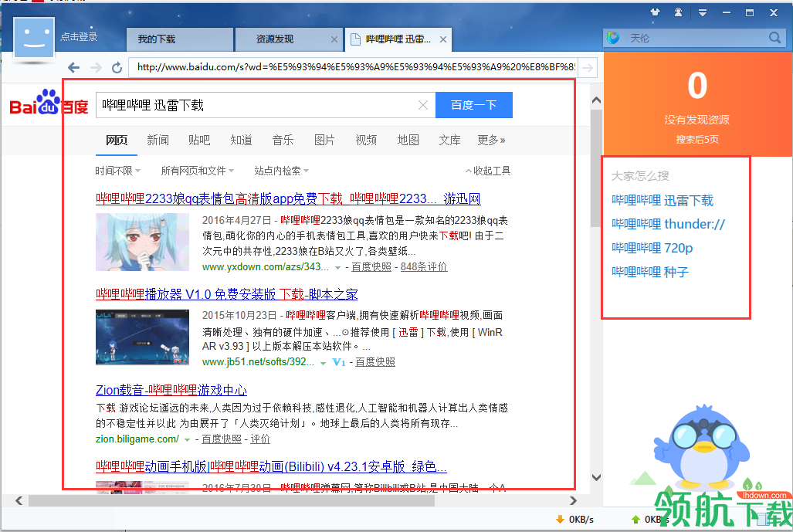Open result 哔哩哔哩2233娘qq表情包高清版
Screen dimensions: 793x532
click(288, 198)
